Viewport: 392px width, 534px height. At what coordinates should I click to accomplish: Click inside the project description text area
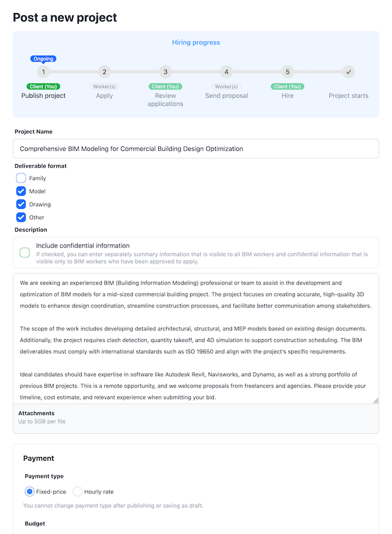point(196,339)
